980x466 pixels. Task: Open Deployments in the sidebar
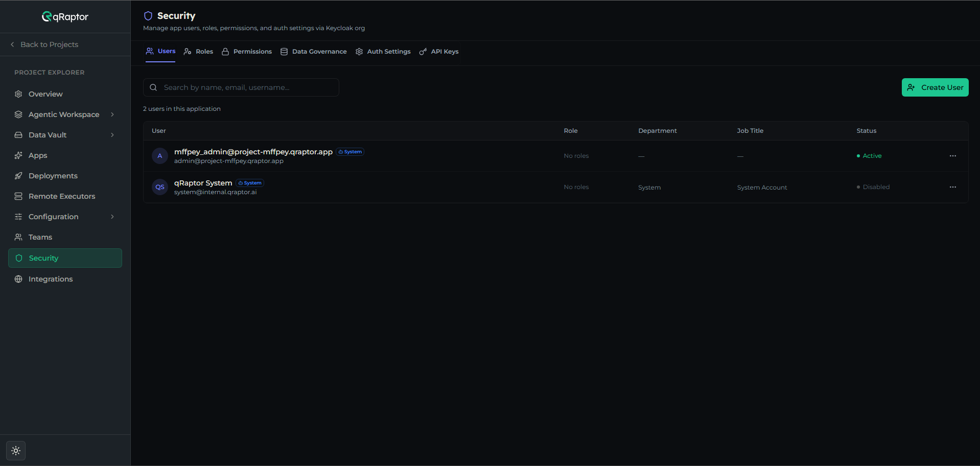point(65,176)
